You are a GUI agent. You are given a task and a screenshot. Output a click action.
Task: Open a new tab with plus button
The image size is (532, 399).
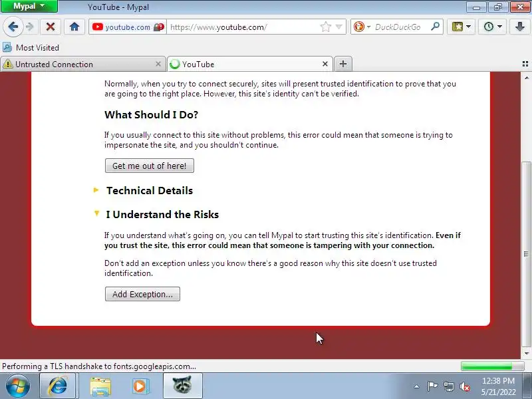343,64
